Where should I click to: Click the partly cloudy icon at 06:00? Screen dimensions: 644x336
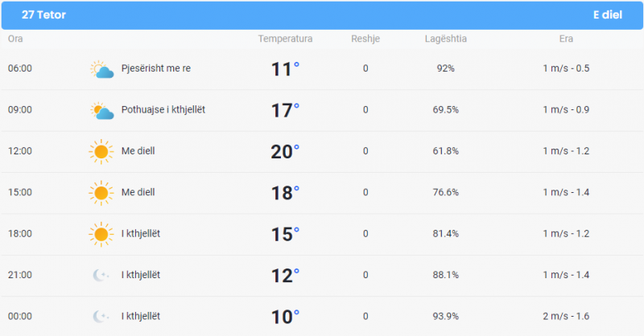[102, 69]
